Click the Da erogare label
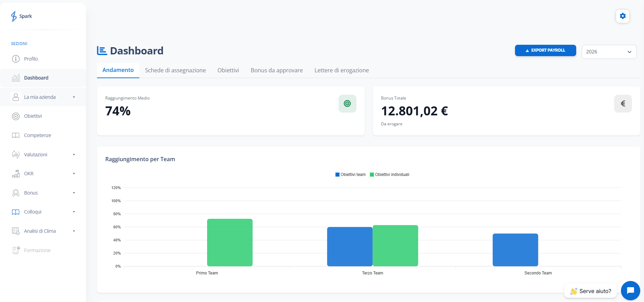This screenshot has width=644, height=302. click(x=391, y=124)
